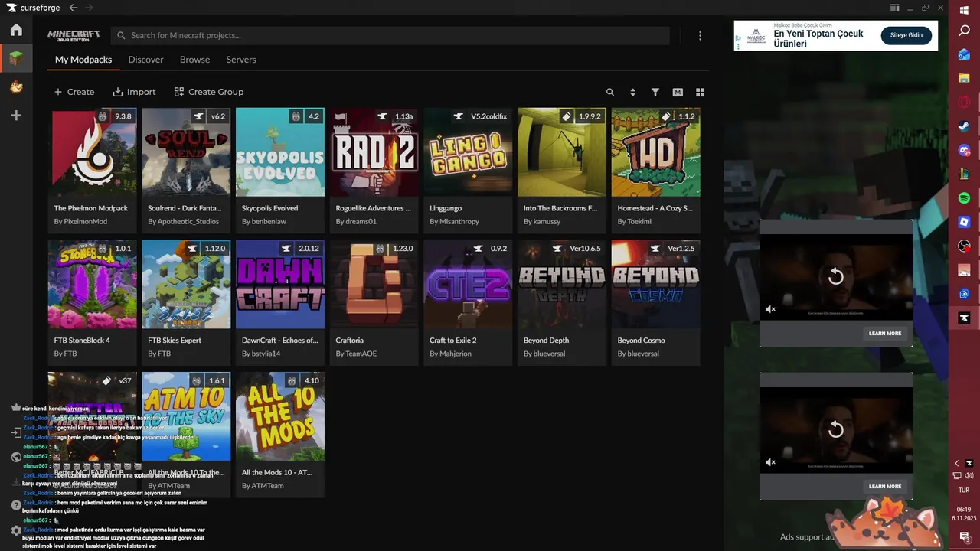Open the DawnCraft modpack card
This screenshot has height=551, width=980.
[280, 302]
